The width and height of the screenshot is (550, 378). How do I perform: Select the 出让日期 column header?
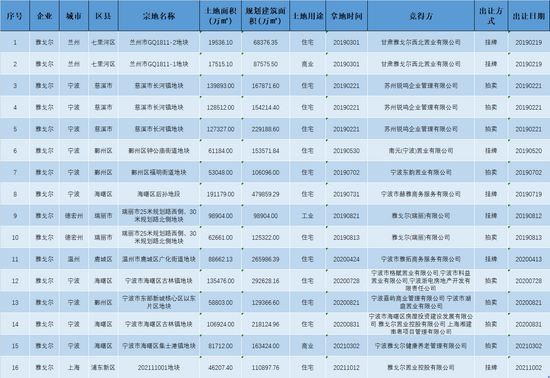[529, 16]
